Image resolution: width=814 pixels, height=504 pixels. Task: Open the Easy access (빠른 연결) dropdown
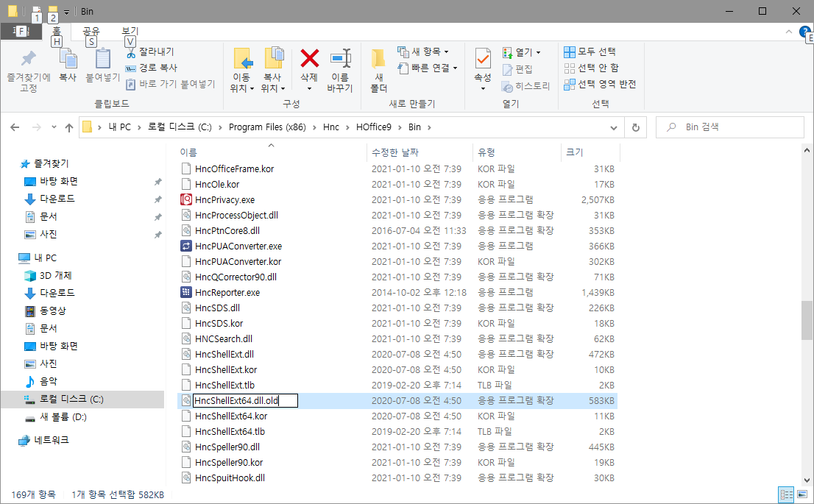428,68
